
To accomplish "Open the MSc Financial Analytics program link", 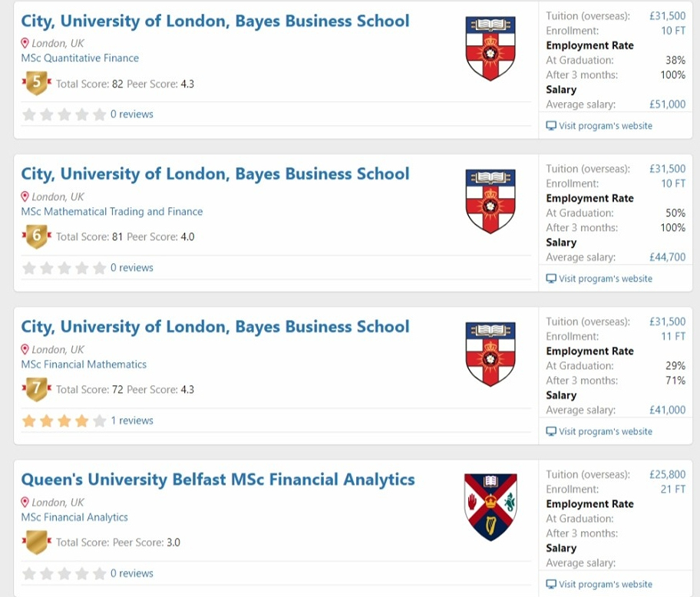I will [x=74, y=517].
